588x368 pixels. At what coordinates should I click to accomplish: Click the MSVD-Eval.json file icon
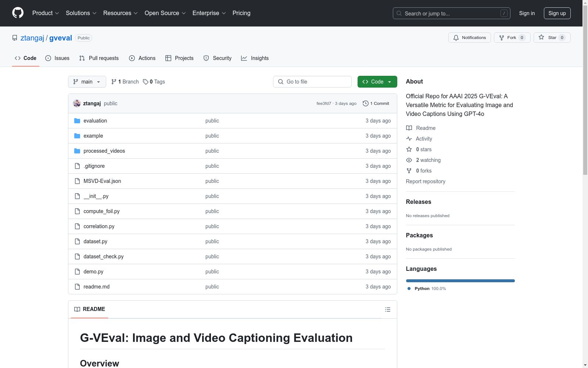(77, 181)
